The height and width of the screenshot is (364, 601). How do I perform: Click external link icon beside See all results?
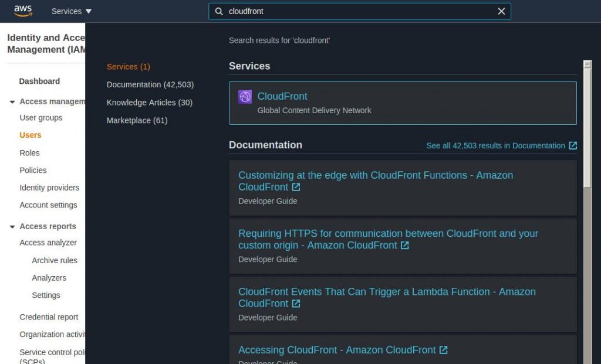pos(573,145)
